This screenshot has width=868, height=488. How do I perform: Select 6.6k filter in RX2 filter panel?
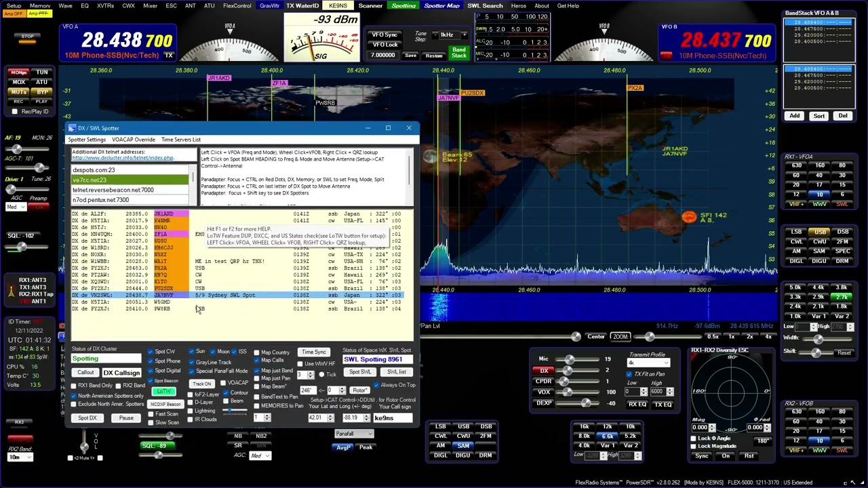pos(608,436)
